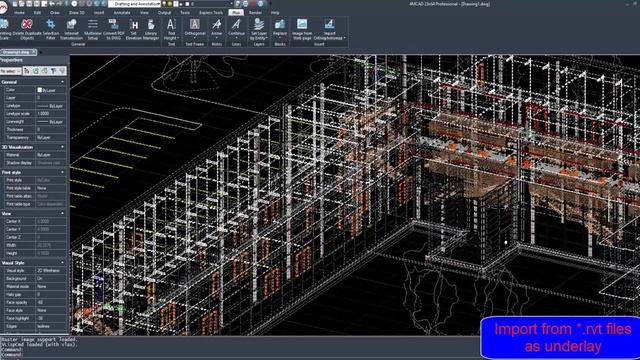The image size is (640, 360).
Task: Collapse the General properties section
Action: (x=62, y=82)
